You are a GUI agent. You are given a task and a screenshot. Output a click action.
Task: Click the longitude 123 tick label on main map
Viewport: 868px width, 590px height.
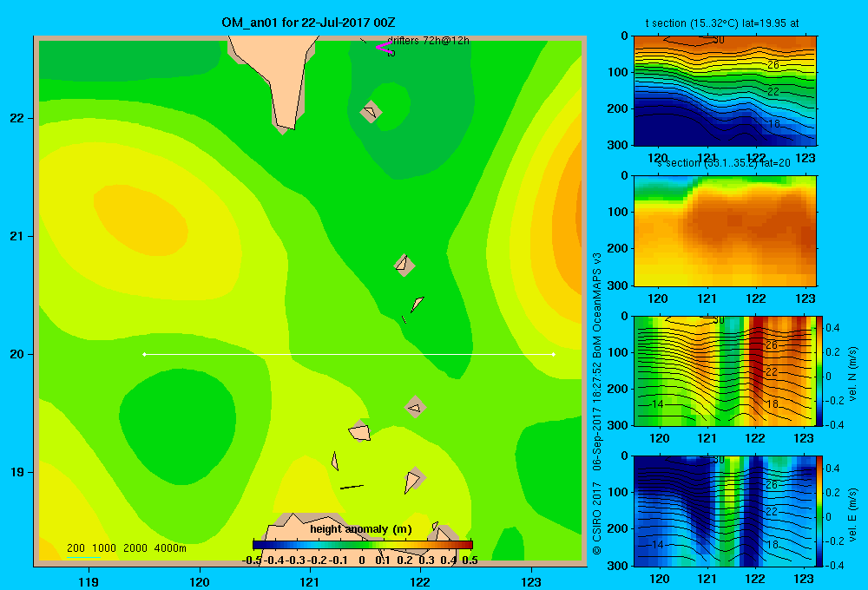pyautogui.click(x=531, y=581)
